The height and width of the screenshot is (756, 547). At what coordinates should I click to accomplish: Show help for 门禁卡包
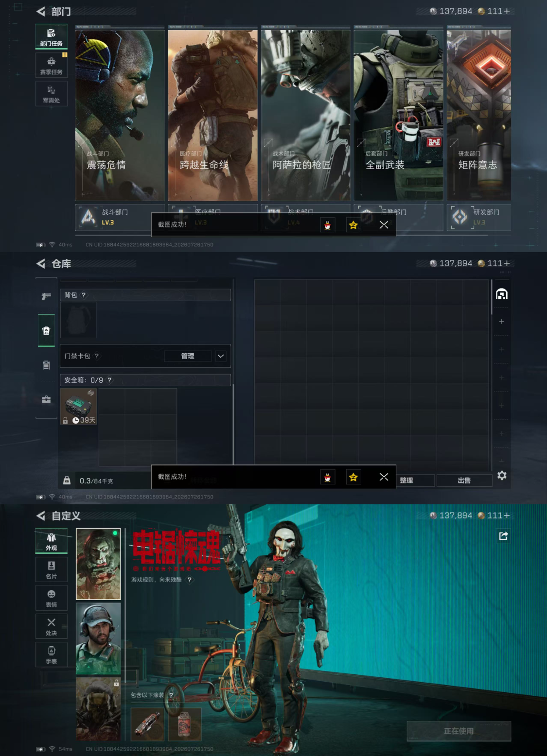(x=97, y=356)
